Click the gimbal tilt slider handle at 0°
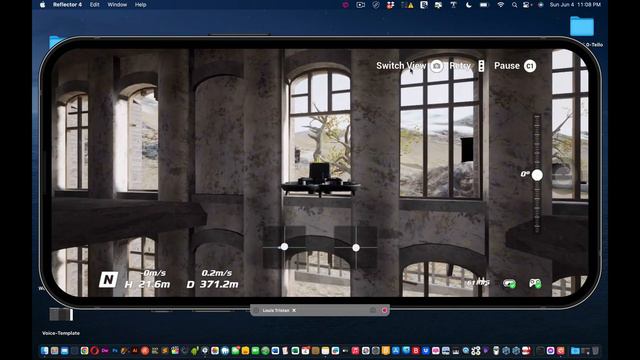This screenshot has width=640, height=360. click(x=537, y=175)
